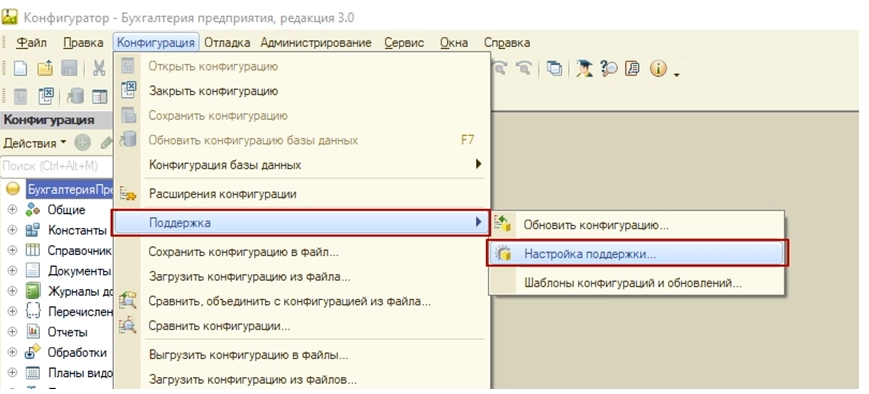Expand the Журналы документов tree node
This screenshot has height=394, width=869.
pyautogui.click(x=12, y=291)
